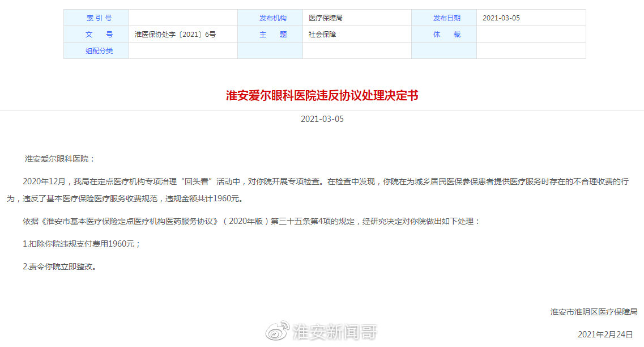
Task: Click item 2.责令你院立即整改
Action: (59, 266)
